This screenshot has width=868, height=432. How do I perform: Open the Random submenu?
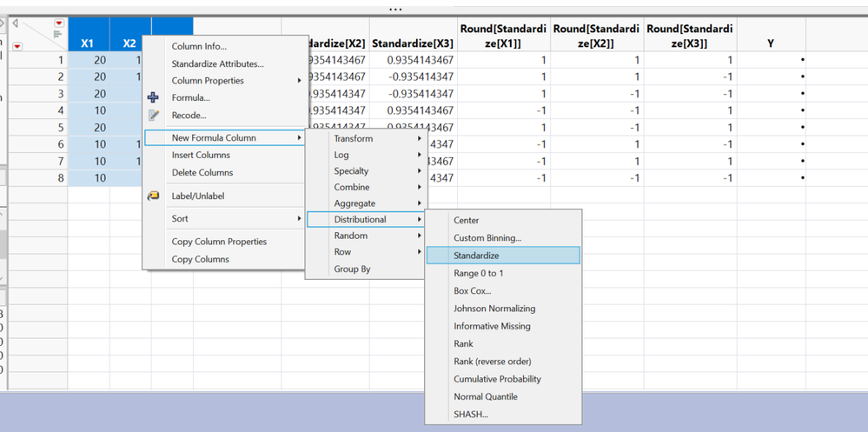pos(365,236)
